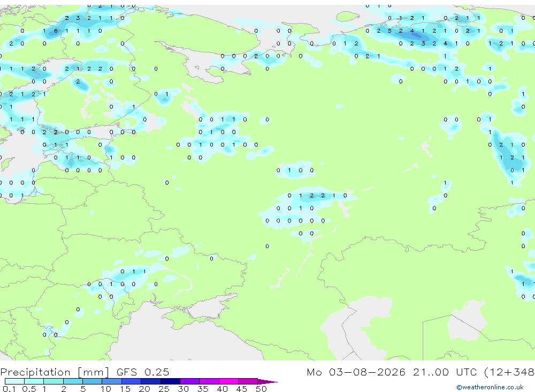
Task: Pick the 25–30 mm navy legend swatch
Action: pos(170,381)
